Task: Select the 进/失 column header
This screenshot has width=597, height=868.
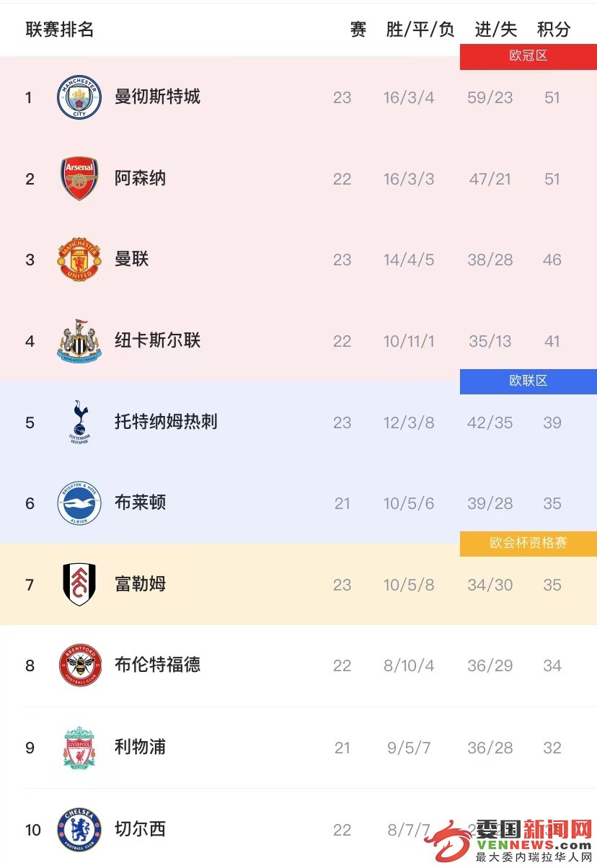Action: pyautogui.click(x=496, y=30)
